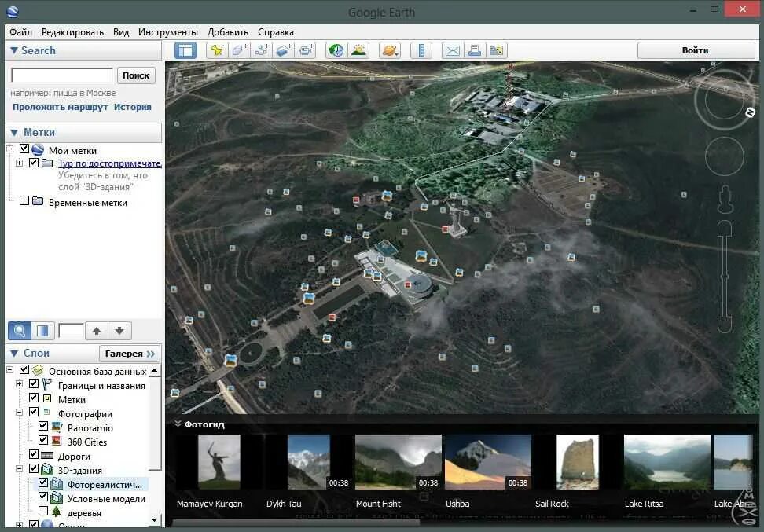Screen dimensions: 764x532
Task: Click the search text input field
Action: 62,75
